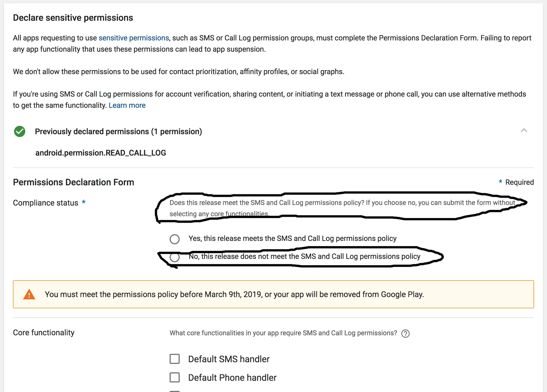Select the "No, this release does not meet" radio
The width and height of the screenshot is (547, 392).
(x=175, y=257)
